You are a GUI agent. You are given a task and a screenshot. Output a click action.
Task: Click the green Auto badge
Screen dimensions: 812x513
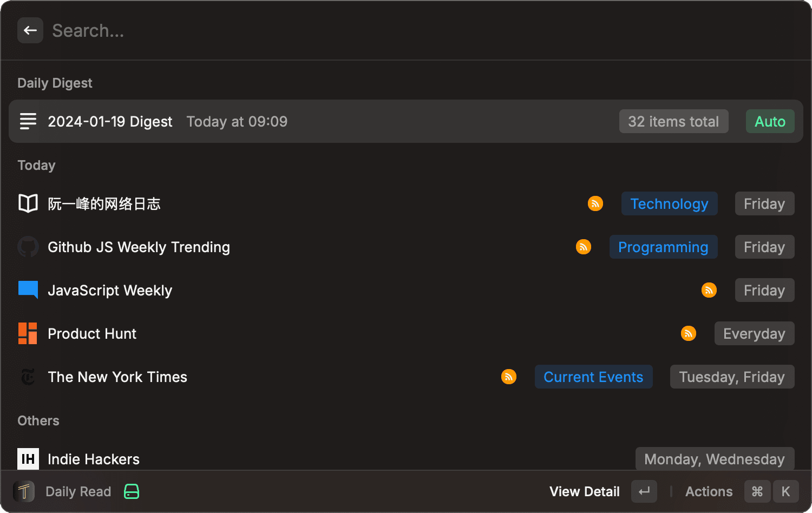[770, 121]
